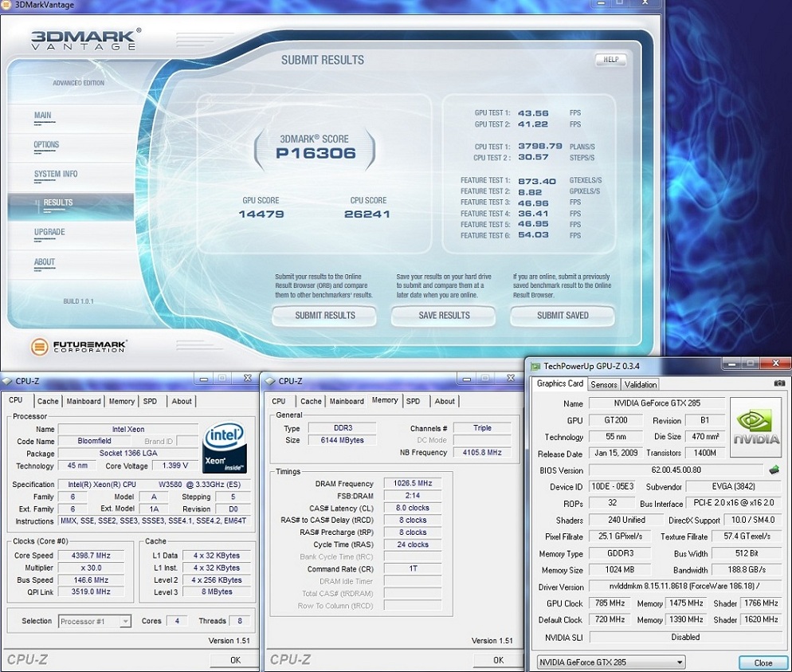Click the SAVE RESULTS button
The width and height of the screenshot is (792, 672).
click(x=444, y=316)
